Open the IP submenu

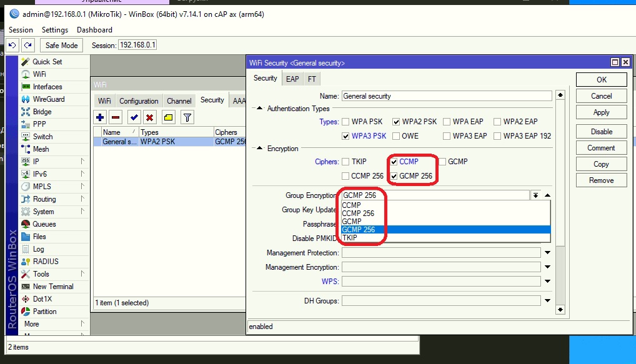coord(36,161)
